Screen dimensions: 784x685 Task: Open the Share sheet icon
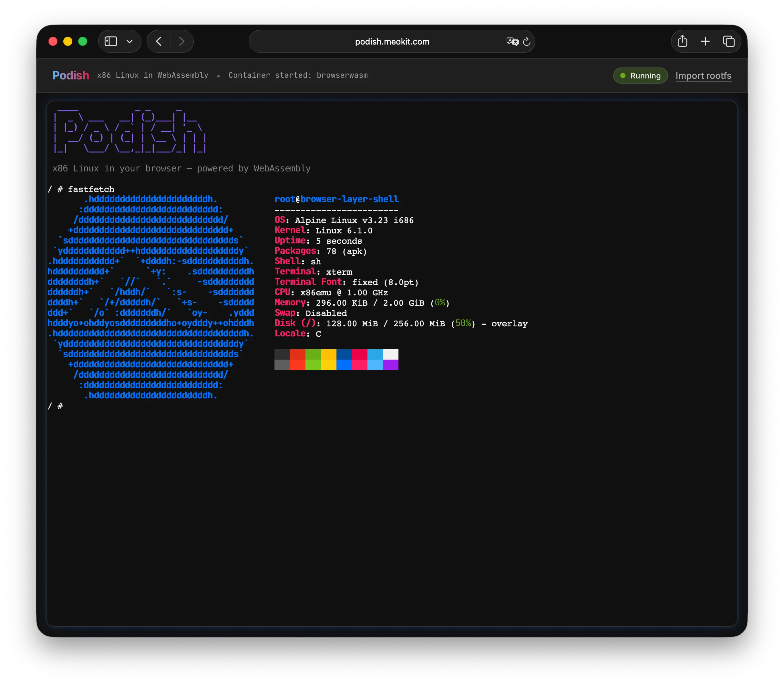(682, 41)
